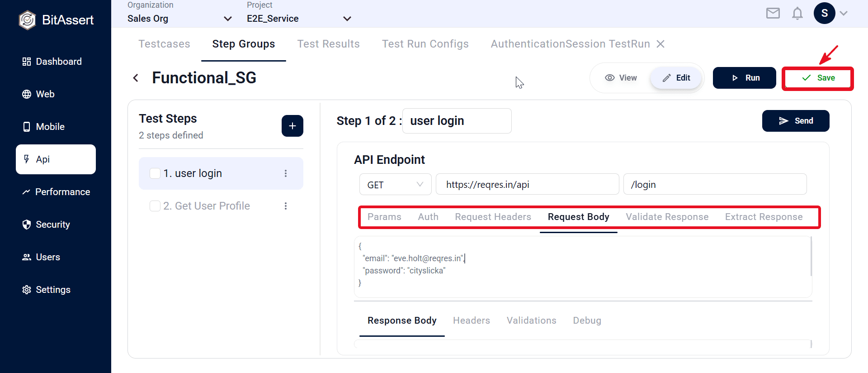Open the Extract Response tab
The width and height of the screenshot is (868, 373).
pyautogui.click(x=764, y=217)
